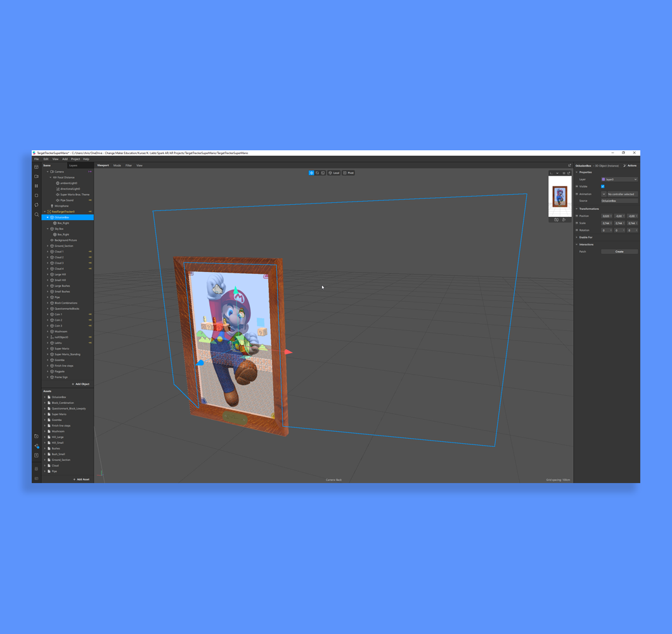
Task: Open the Help menu
Action: [86, 159]
